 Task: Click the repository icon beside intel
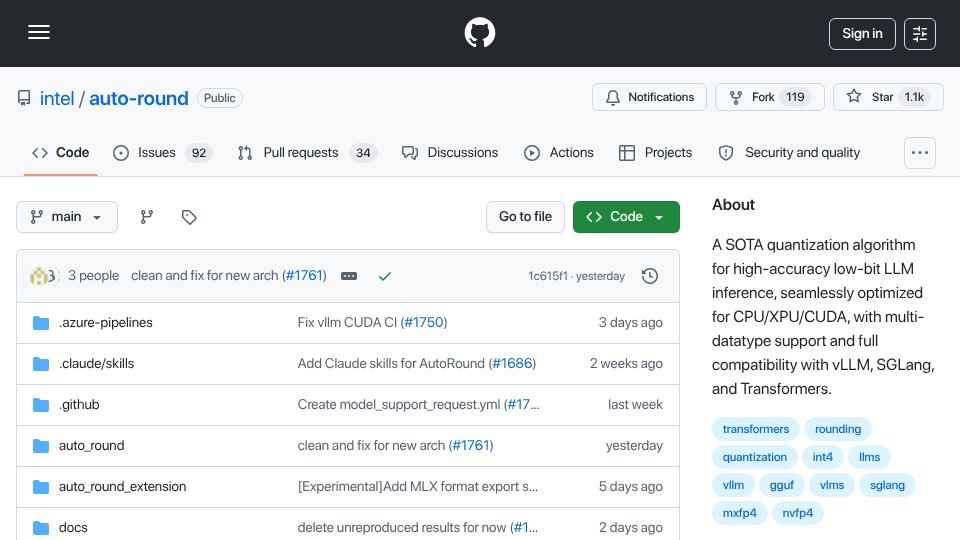(24, 98)
